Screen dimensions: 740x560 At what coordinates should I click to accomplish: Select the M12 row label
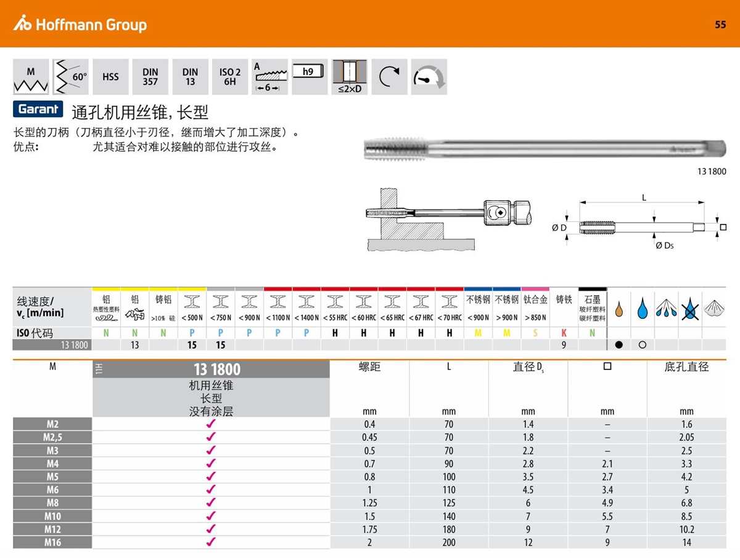(52, 529)
